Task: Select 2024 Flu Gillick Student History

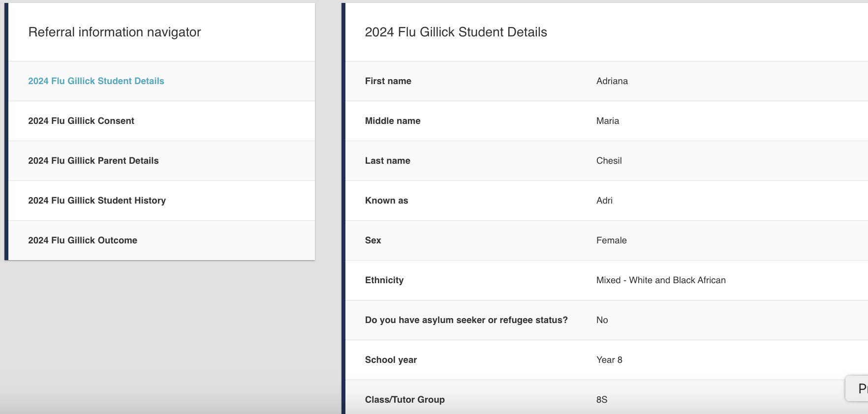Action: click(97, 201)
